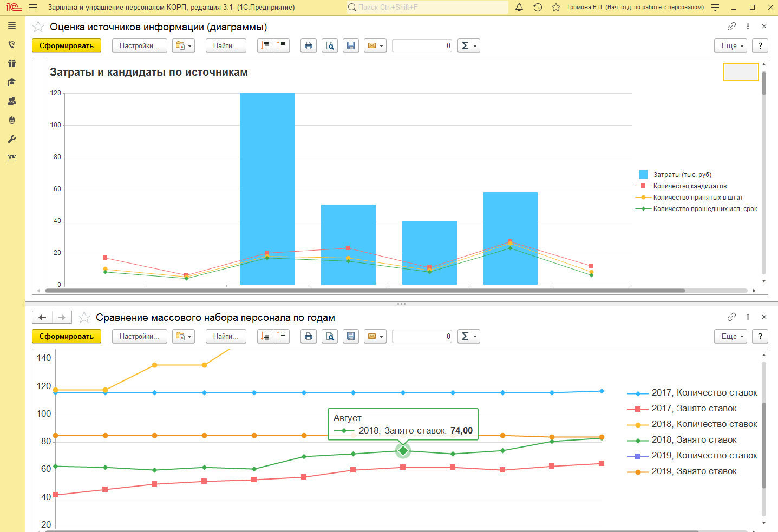Open email envelope dropdown in upper toolbar
This screenshot has width=778, height=532.
coord(375,46)
